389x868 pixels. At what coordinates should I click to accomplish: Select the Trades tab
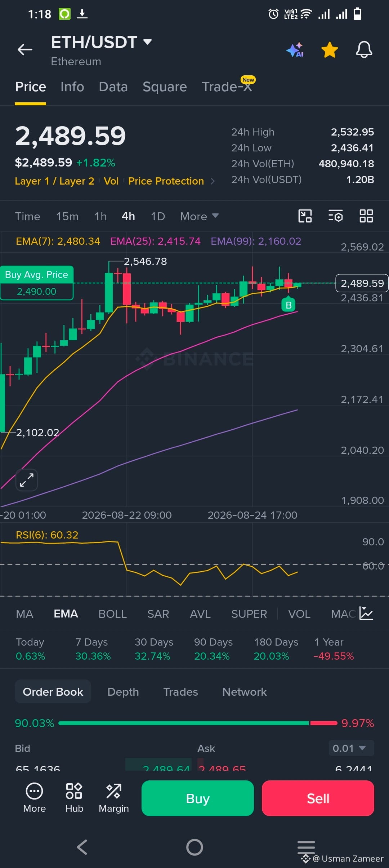click(181, 692)
